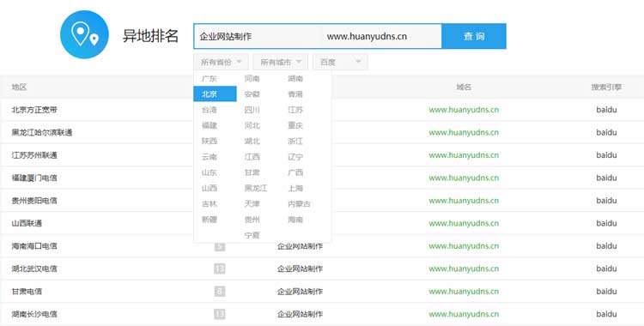Open the 百度 search engine dropdown
The height and width of the screenshot is (326, 644).
pyautogui.click(x=340, y=62)
